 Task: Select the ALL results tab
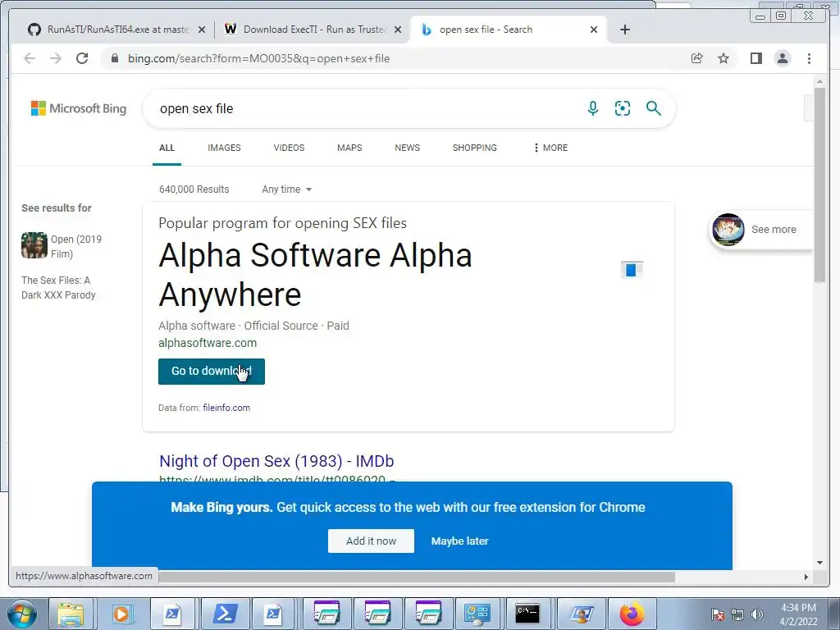167,148
